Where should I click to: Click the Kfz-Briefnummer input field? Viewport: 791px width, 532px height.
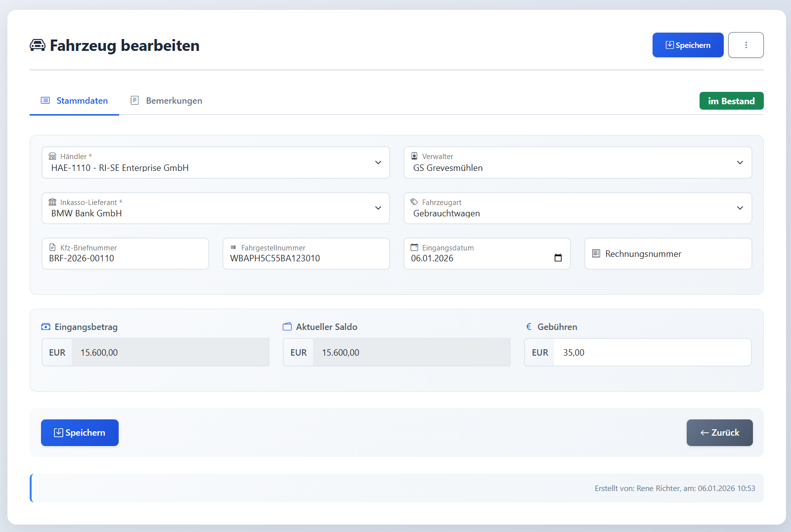125,258
